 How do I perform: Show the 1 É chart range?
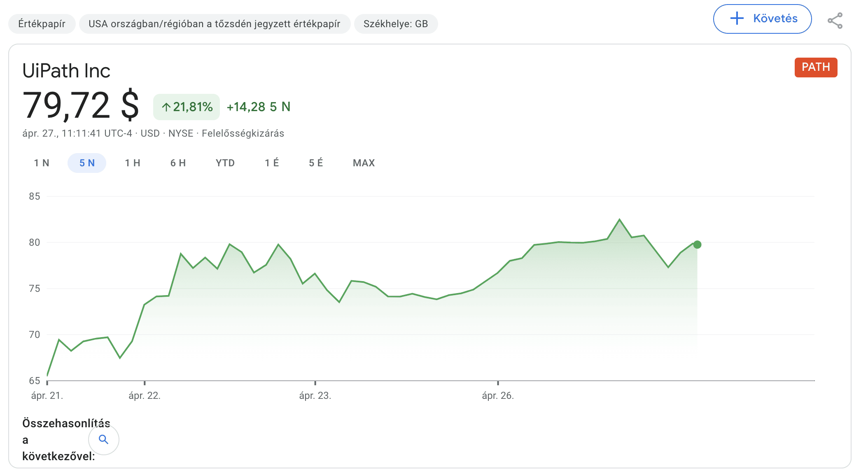pos(272,163)
